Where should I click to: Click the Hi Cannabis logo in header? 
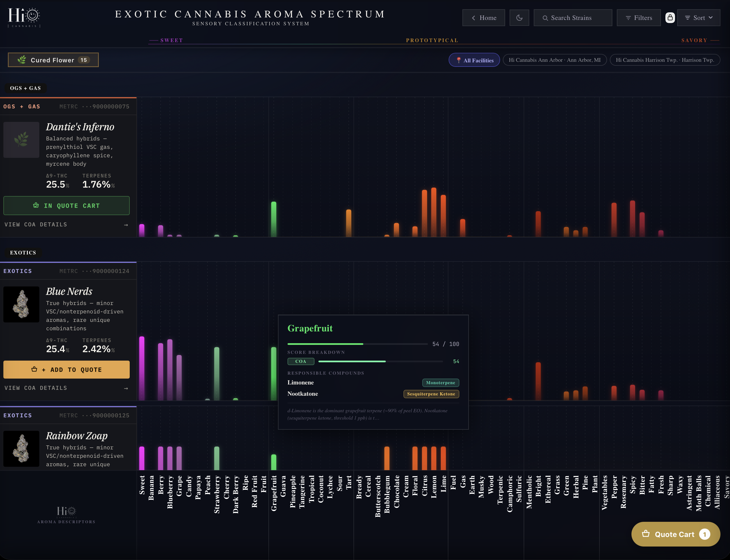pyautogui.click(x=24, y=17)
